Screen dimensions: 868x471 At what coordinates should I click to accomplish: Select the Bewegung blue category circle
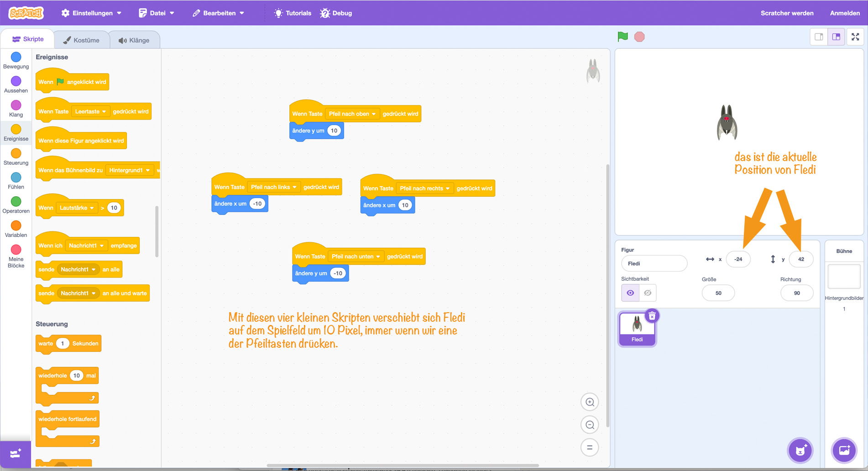(x=16, y=58)
